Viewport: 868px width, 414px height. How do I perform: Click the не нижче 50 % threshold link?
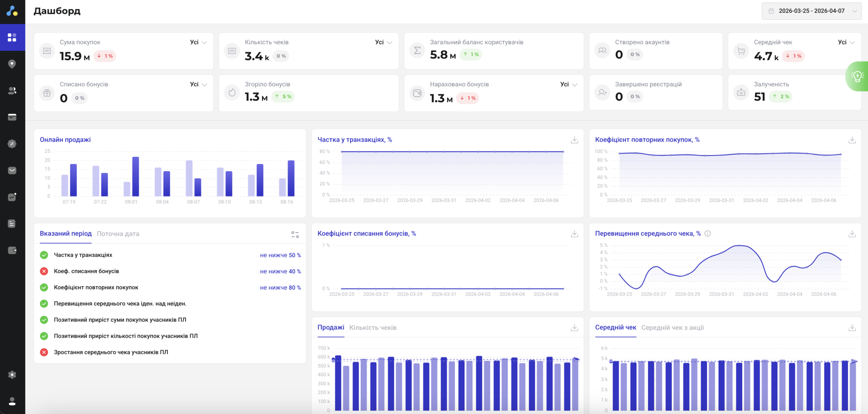pos(280,255)
